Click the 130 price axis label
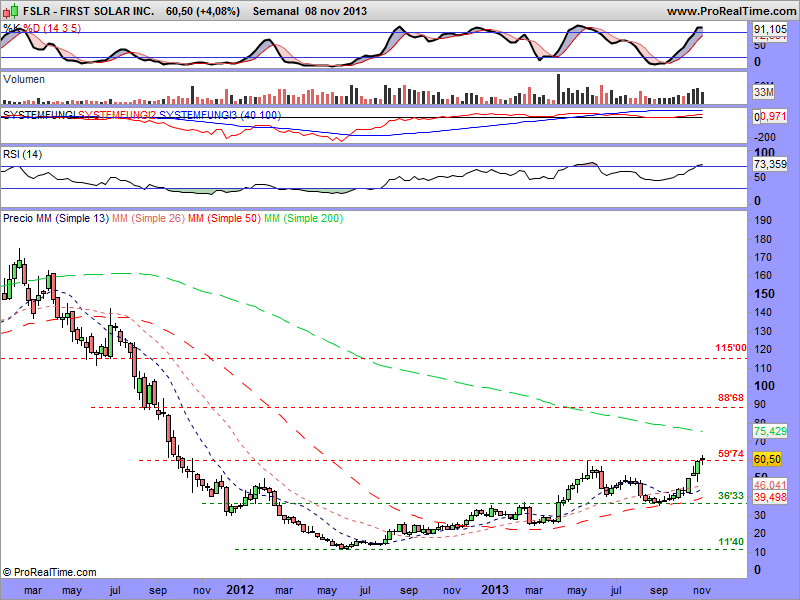This screenshot has width=800, height=600. pyautogui.click(x=763, y=331)
